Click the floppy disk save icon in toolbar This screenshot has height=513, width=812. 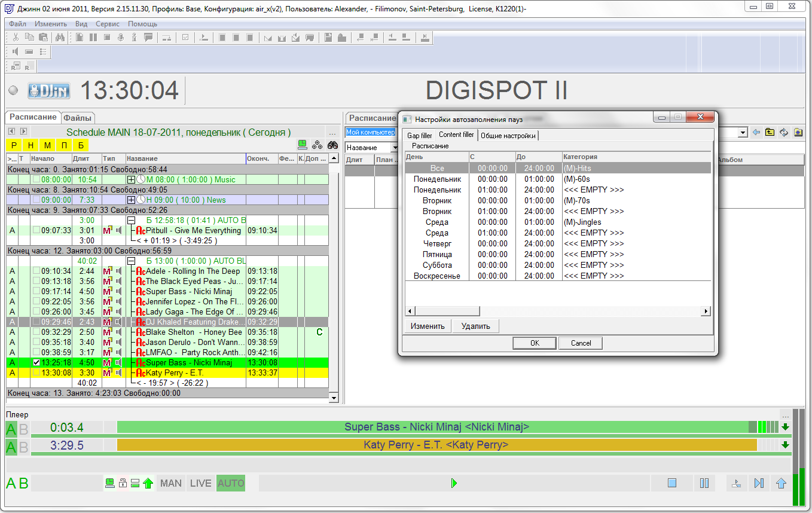328,37
